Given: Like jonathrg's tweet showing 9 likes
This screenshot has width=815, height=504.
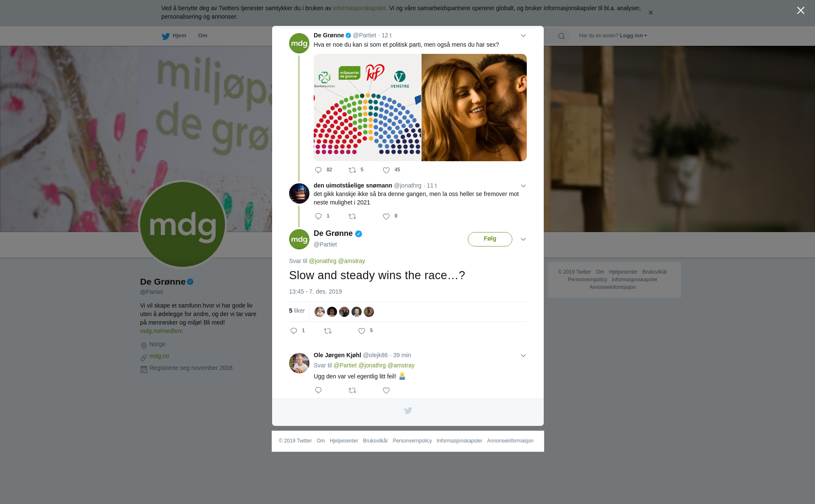Looking at the screenshot, I should (387, 216).
